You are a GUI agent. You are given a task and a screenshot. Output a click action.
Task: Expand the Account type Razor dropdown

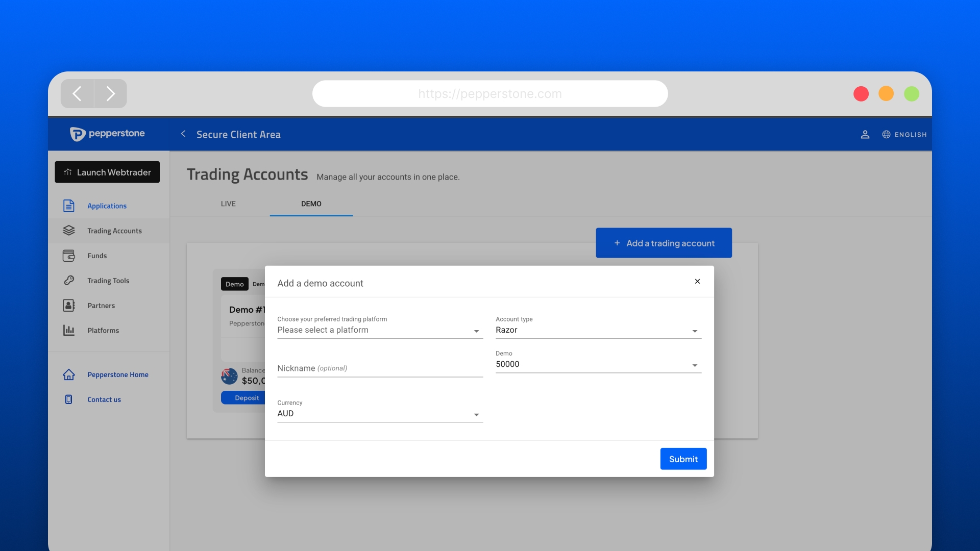click(x=598, y=330)
